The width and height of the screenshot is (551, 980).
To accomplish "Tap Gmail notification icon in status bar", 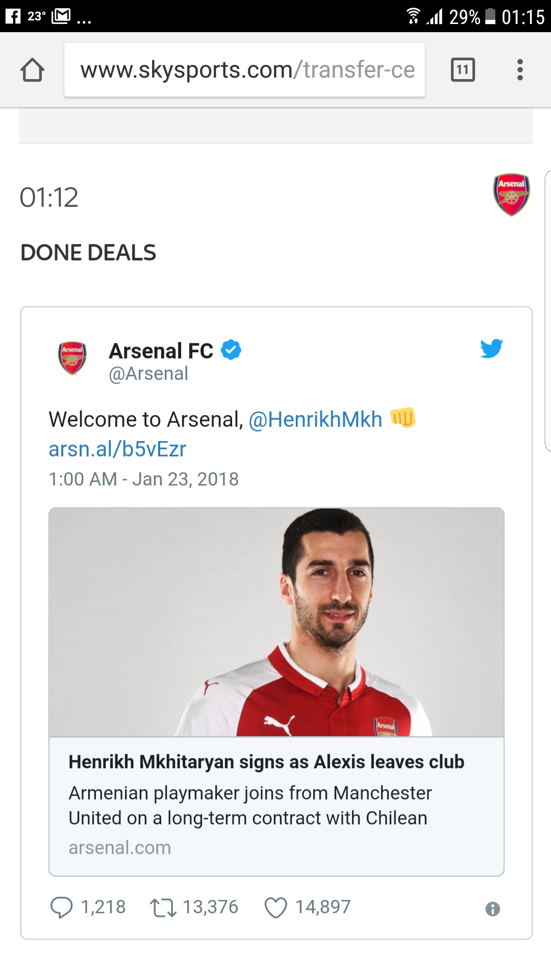I will tap(61, 16).
